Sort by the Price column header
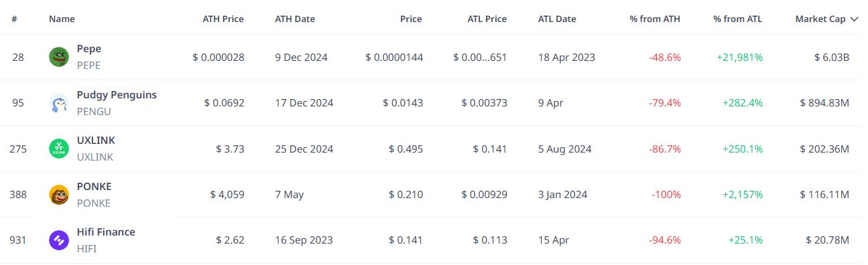The image size is (868, 265). click(411, 19)
